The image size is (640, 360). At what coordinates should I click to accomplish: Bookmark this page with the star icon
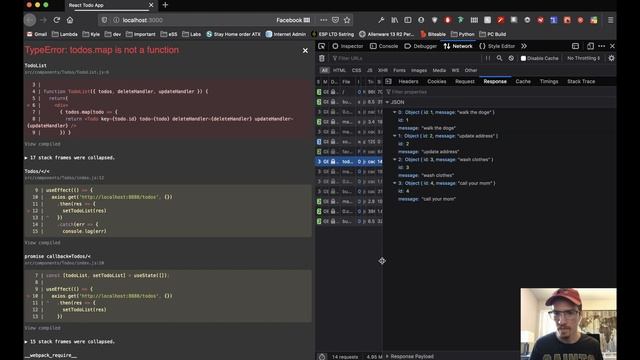[x=347, y=20]
